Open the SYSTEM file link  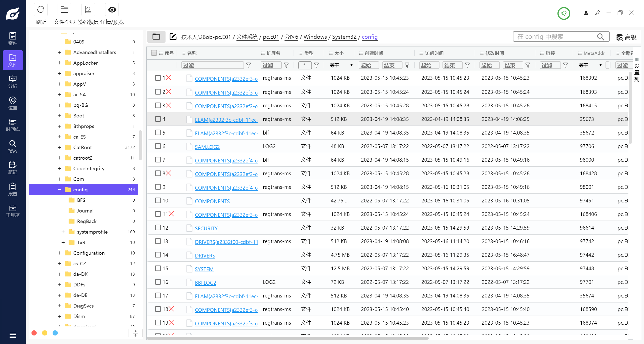pyautogui.click(x=204, y=269)
